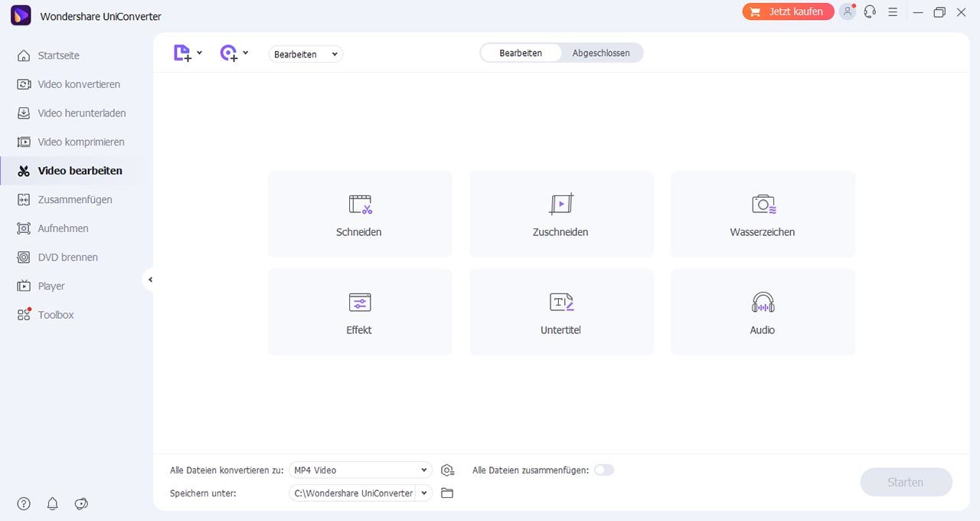Open the MP4 Video format dropdown

point(360,470)
